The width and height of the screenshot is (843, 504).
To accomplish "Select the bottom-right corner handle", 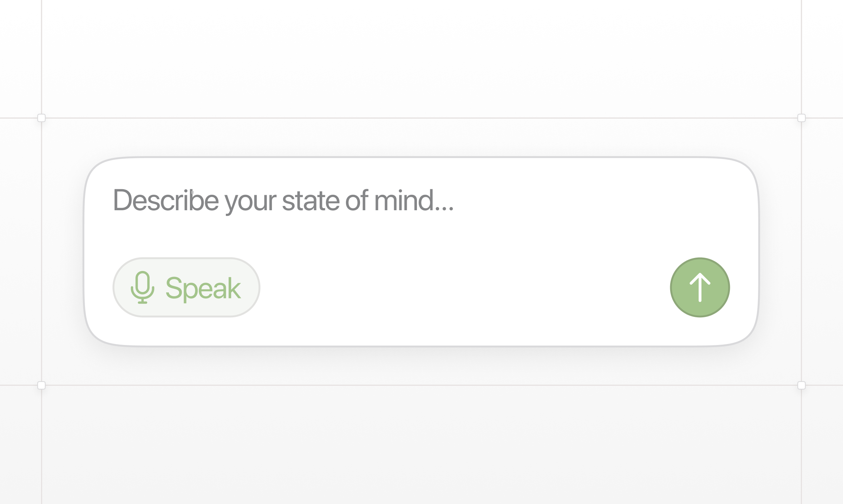I will click(802, 385).
